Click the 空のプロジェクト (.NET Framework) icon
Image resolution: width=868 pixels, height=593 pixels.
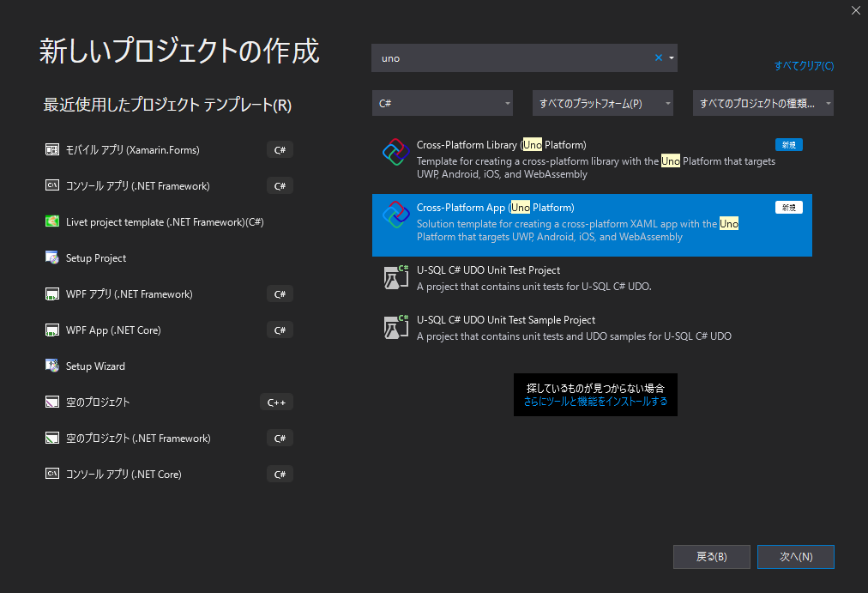(52, 438)
